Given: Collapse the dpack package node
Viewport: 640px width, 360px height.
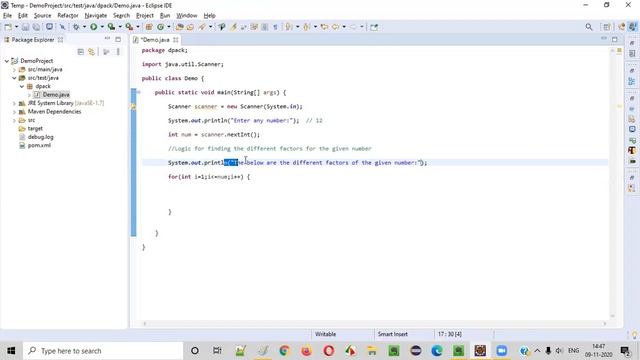Looking at the screenshot, I should (22, 87).
